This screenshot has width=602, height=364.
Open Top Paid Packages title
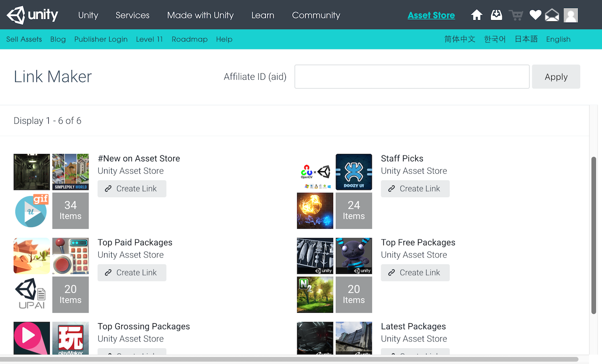pos(135,242)
